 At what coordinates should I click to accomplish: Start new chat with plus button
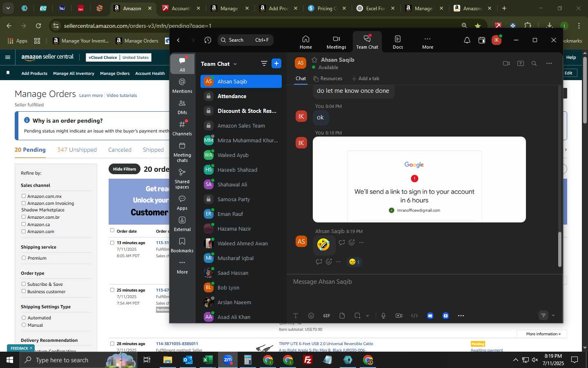pyautogui.click(x=276, y=63)
